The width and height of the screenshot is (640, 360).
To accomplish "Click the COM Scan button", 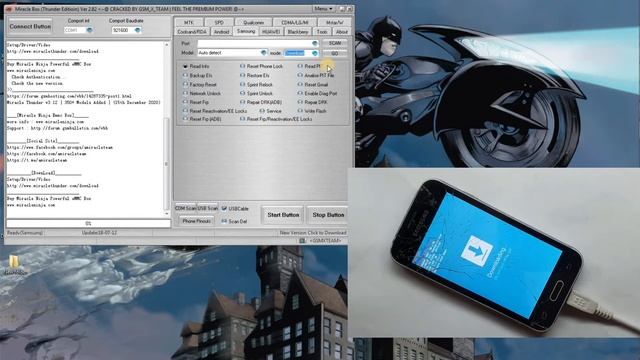I will point(186,208).
